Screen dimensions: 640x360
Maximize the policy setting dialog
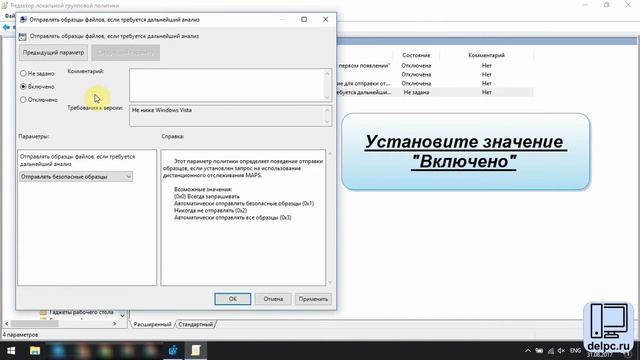(304, 19)
